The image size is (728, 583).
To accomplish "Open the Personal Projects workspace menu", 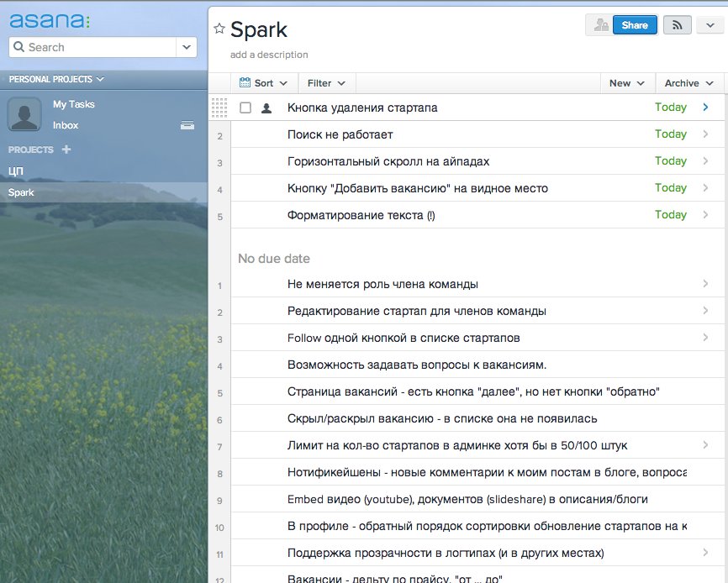I will click(56, 79).
